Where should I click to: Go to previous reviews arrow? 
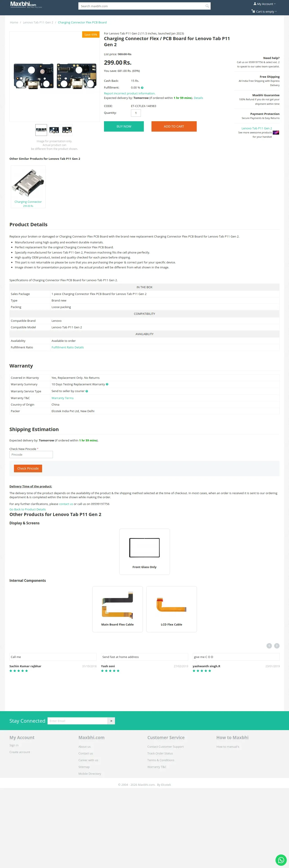point(269,646)
